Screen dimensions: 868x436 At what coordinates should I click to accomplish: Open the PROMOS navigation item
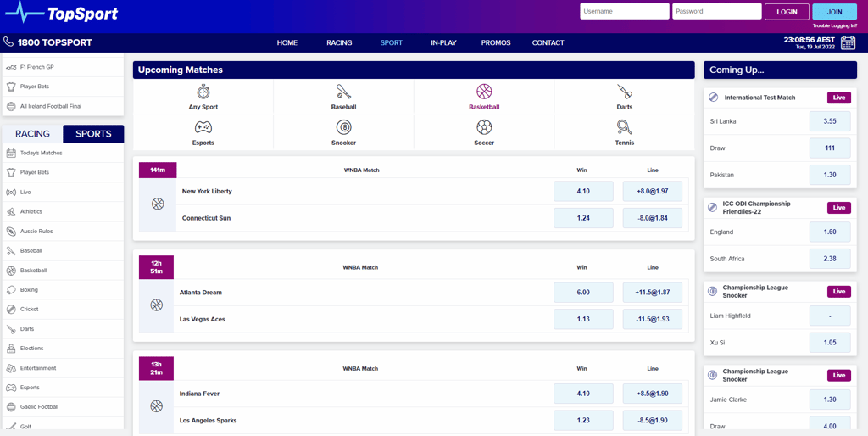[x=496, y=42]
